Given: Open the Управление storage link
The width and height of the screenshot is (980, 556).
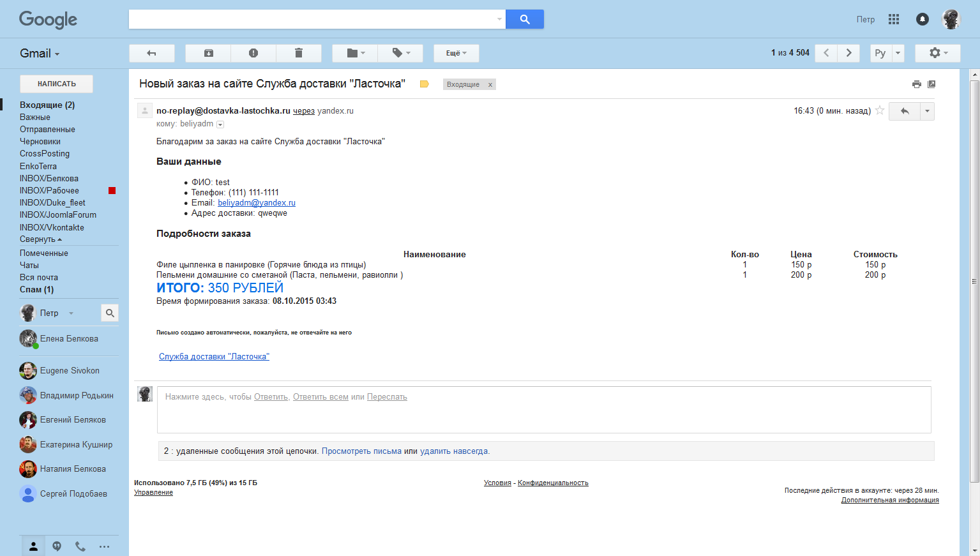Looking at the screenshot, I should pos(153,492).
